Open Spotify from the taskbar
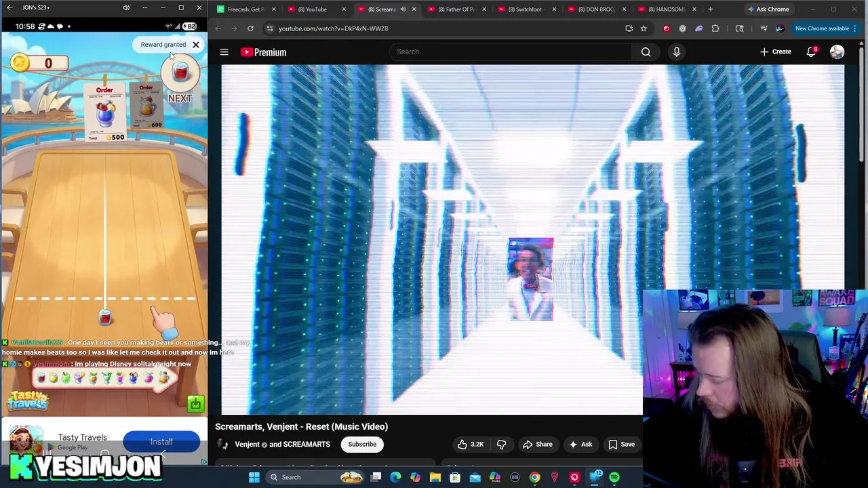Image resolution: width=868 pixels, height=488 pixels. pyautogui.click(x=614, y=477)
